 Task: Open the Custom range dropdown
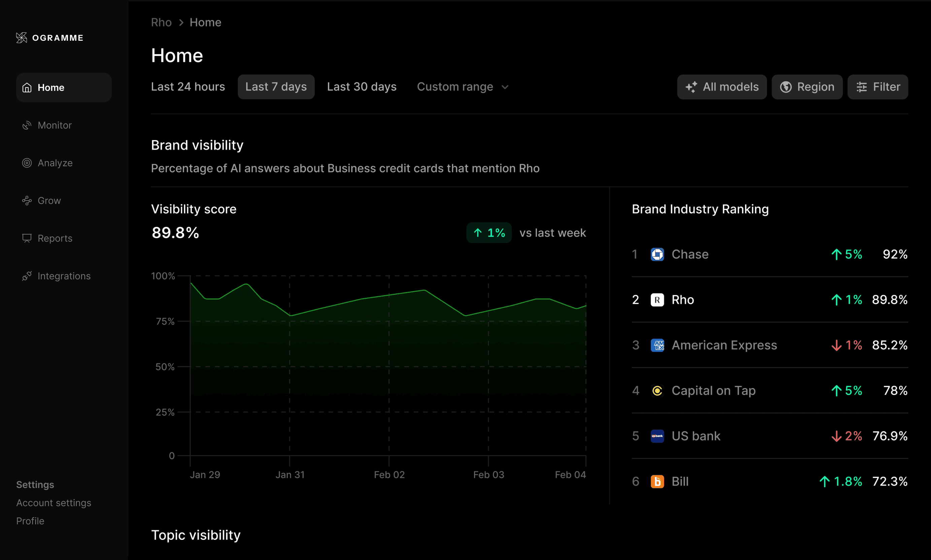click(x=463, y=87)
